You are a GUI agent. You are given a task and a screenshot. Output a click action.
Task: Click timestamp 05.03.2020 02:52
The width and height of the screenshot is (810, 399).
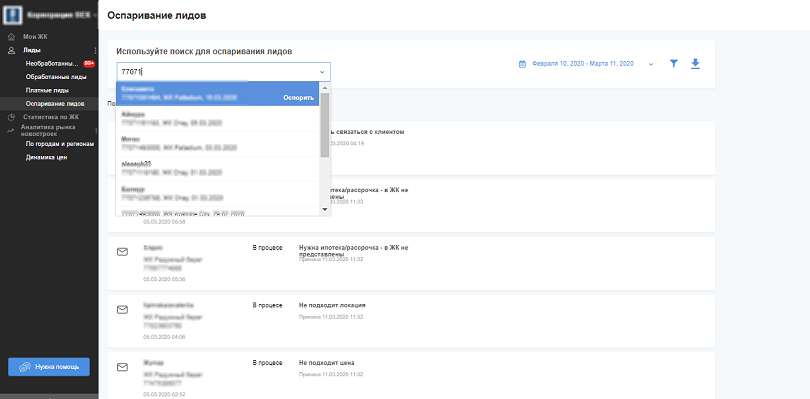click(164, 394)
